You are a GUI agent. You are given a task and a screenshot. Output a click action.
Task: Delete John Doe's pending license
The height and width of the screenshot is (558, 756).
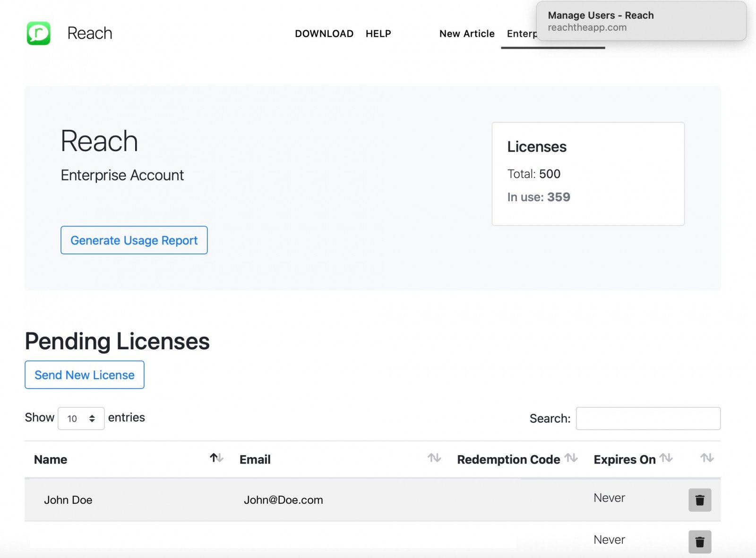click(x=699, y=500)
